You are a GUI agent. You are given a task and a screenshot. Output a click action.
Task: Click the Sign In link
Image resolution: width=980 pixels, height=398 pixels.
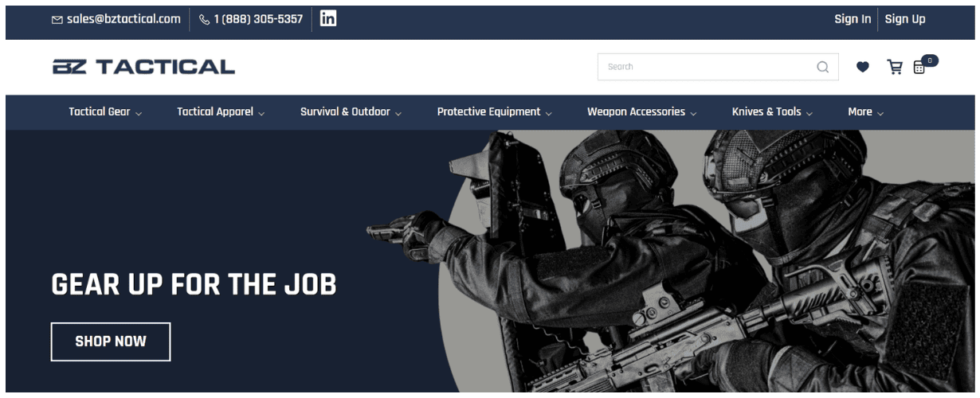click(852, 19)
